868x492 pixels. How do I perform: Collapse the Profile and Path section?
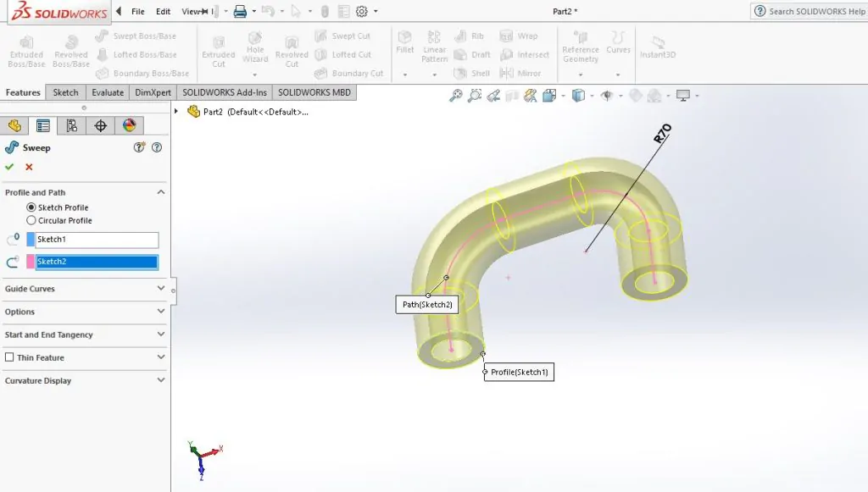[x=160, y=192]
